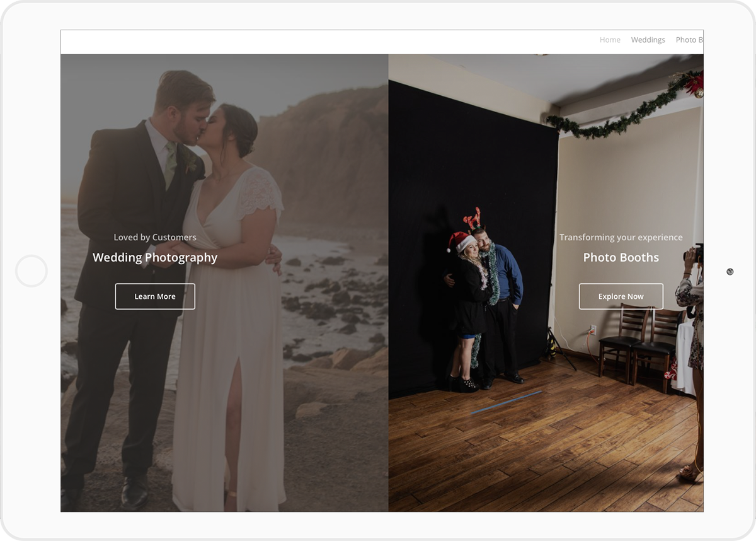Open the Weddings menu link
Image resolution: width=756 pixels, height=541 pixels.
click(x=648, y=40)
